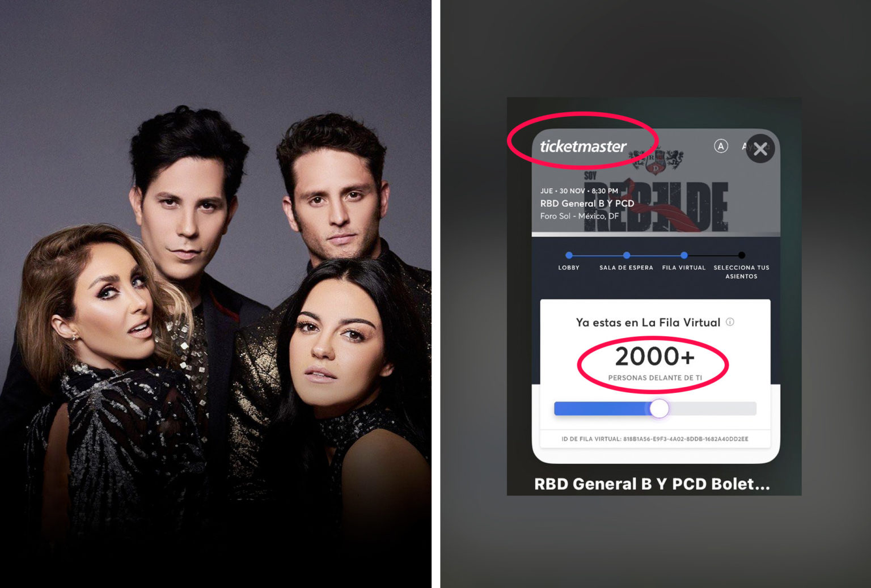
Task: Click the JUE 30 NOV 8:30 PM date
Action: tap(579, 191)
